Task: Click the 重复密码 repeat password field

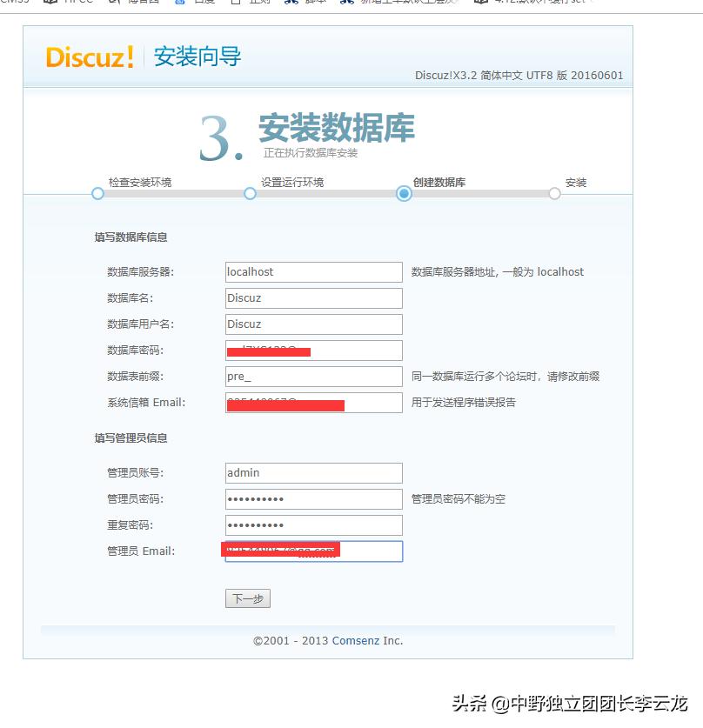Action: tap(313, 524)
